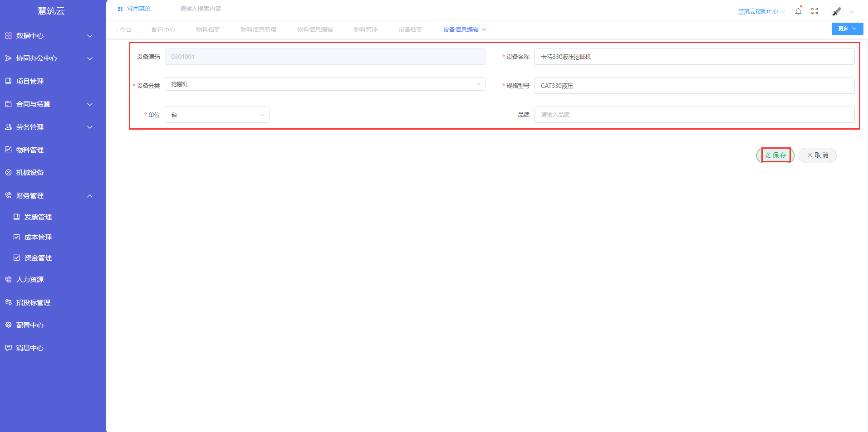Click the 数据中心 grid icon in sidebar
868x432 pixels.
click(x=8, y=35)
